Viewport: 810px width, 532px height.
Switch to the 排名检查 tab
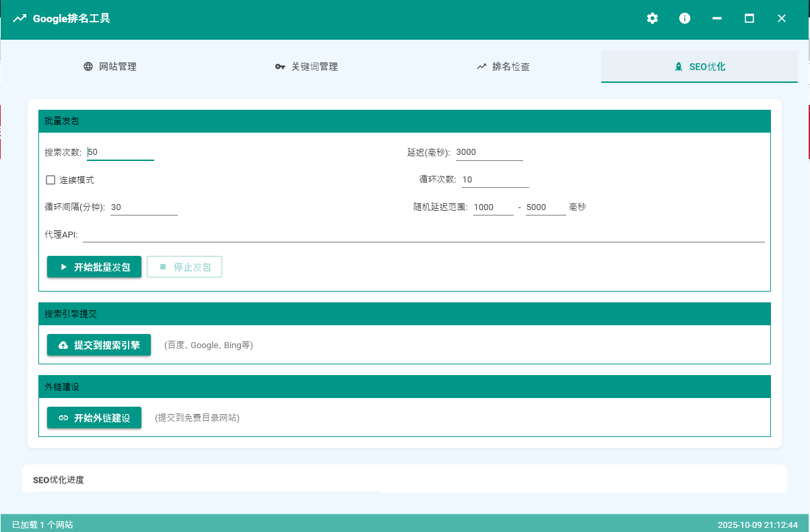(x=503, y=67)
